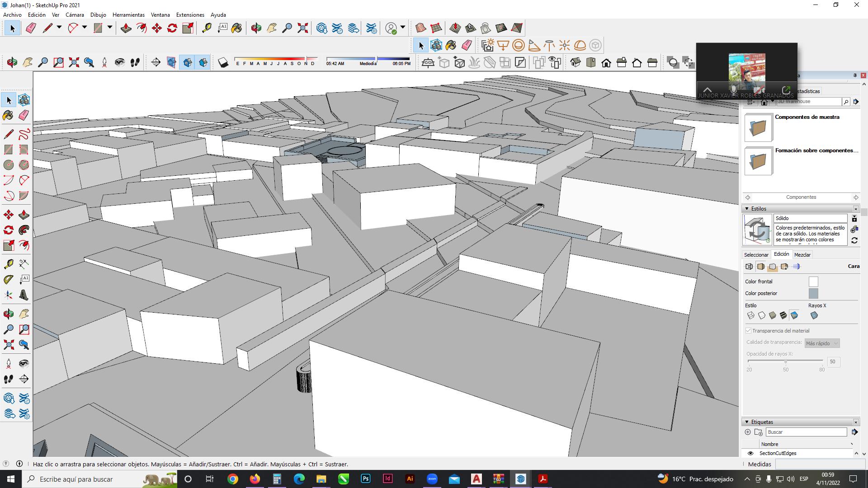Click the Tape Measure tool
This screenshot has width=868, height=488.
click(206, 28)
